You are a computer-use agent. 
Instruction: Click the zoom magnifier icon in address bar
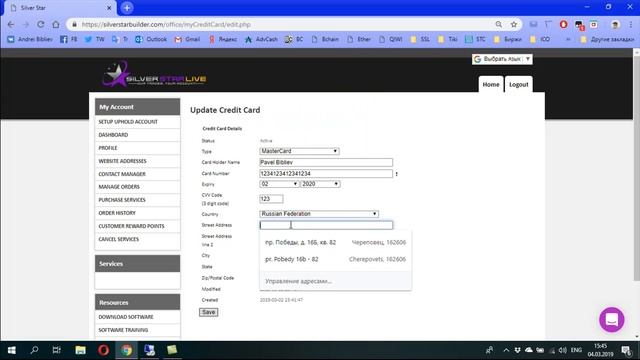pos(498,24)
